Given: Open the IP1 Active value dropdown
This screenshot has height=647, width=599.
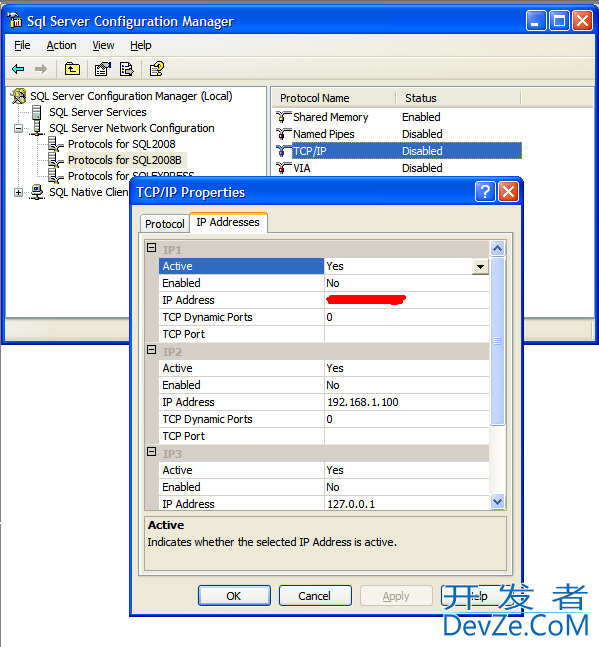Looking at the screenshot, I should click(x=480, y=267).
